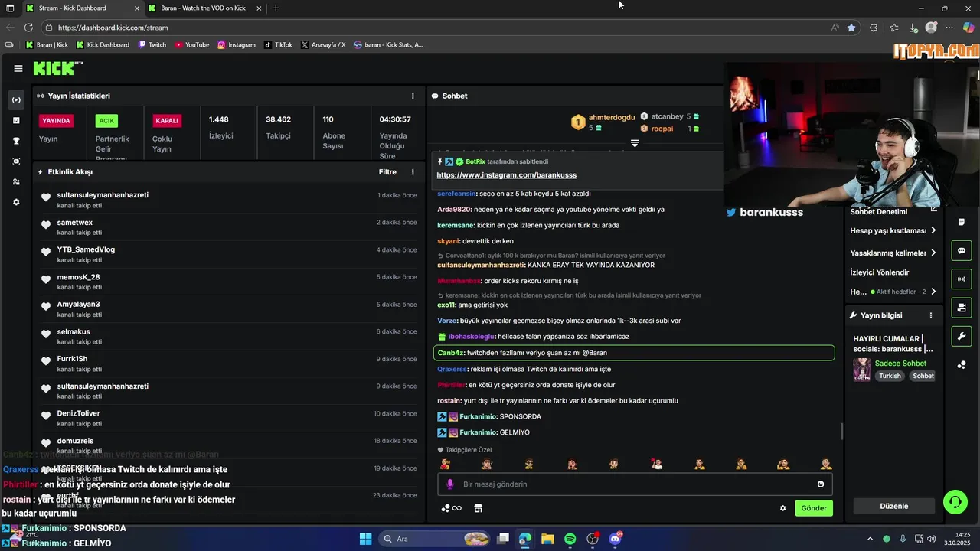Click the microphone icon in chat input
Screen dimensions: 980x551
coord(449,484)
